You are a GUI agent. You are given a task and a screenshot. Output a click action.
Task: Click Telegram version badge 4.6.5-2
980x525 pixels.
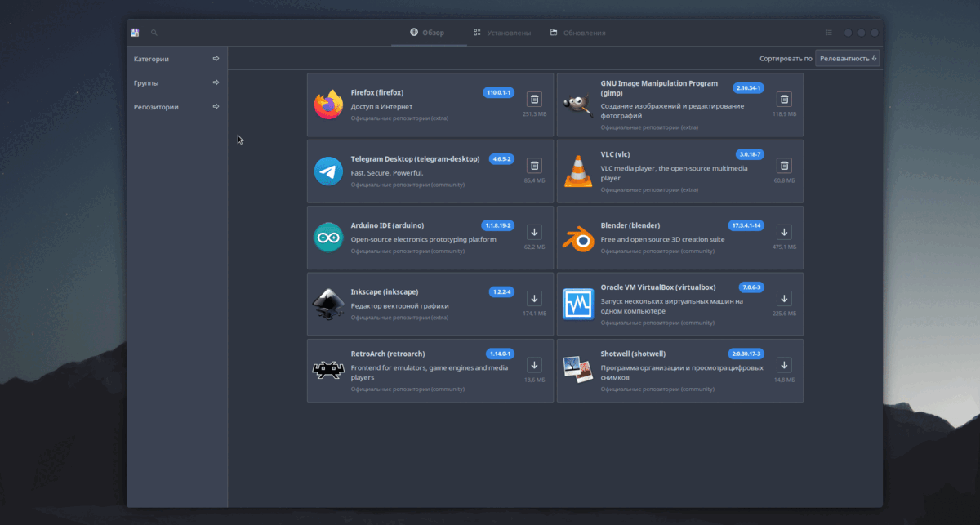tap(501, 159)
